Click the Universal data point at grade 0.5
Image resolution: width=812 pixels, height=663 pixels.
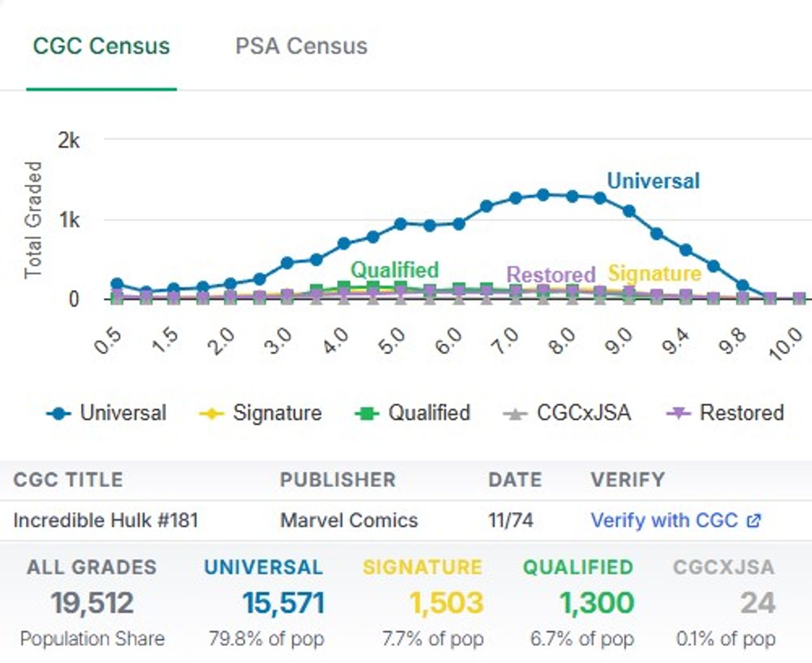[x=117, y=284]
